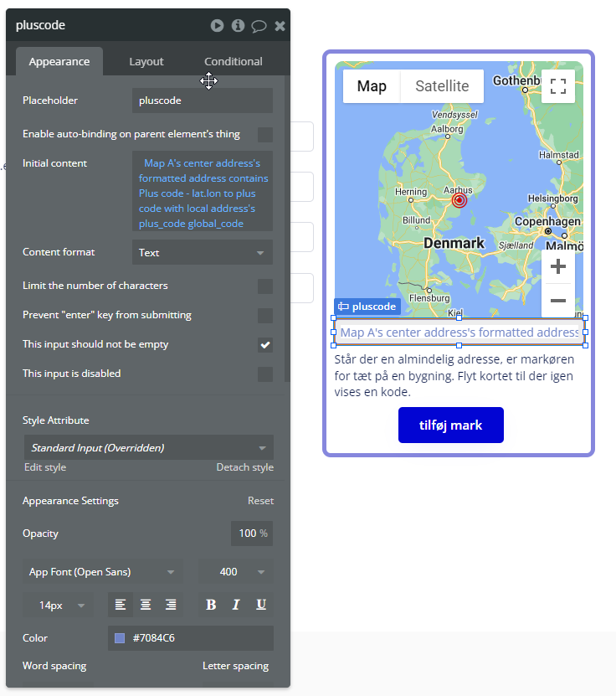
Task: Click the Denmark label on the map
Action: coord(454,243)
